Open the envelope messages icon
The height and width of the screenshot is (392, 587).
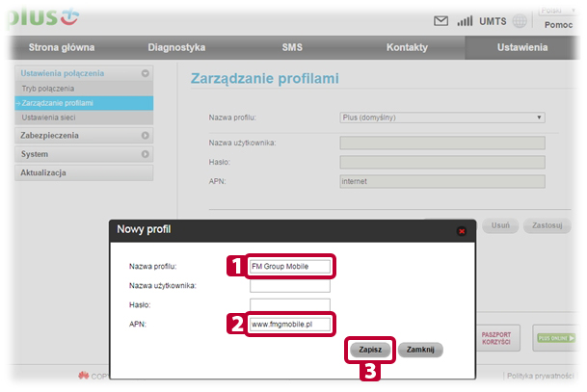[440, 21]
